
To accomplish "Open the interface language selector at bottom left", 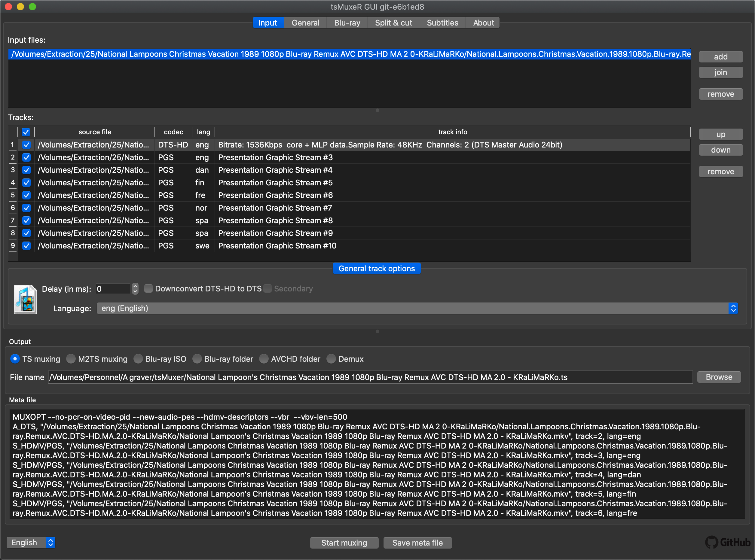I will pyautogui.click(x=31, y=542).
